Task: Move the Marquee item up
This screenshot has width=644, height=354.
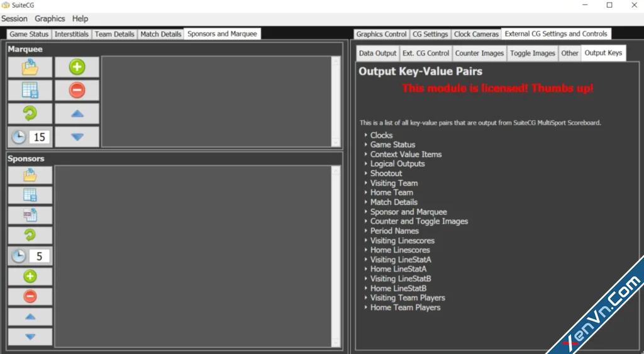Action: [77, 113]
